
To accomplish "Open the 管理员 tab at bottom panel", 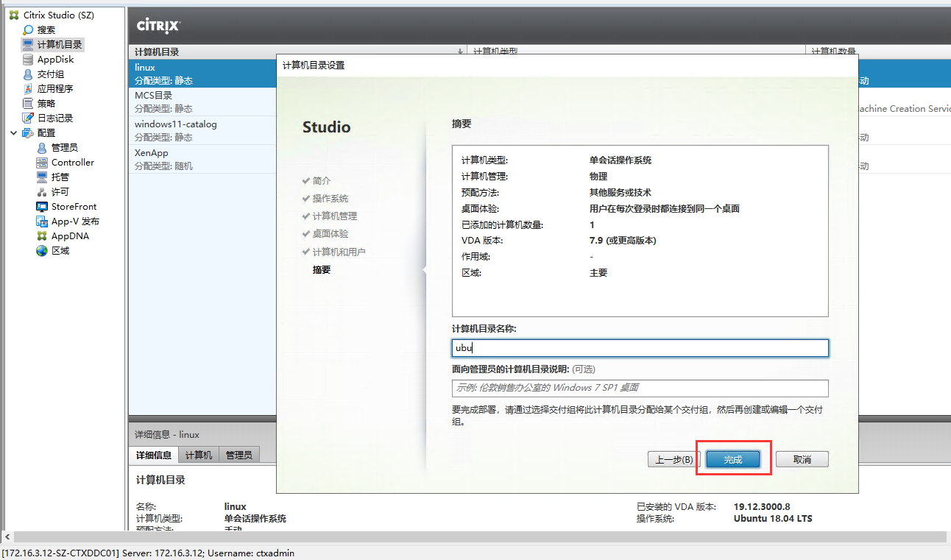I will click(x=238, y=454).
